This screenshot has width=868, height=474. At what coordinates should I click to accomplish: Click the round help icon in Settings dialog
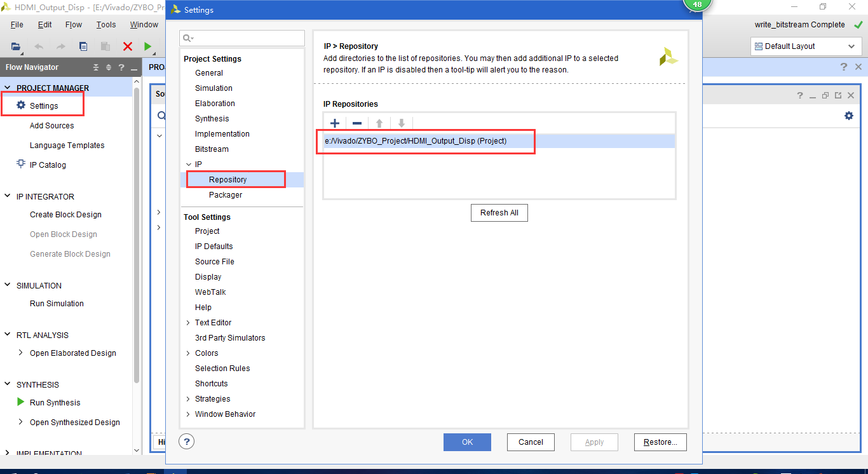pos(187,442)
